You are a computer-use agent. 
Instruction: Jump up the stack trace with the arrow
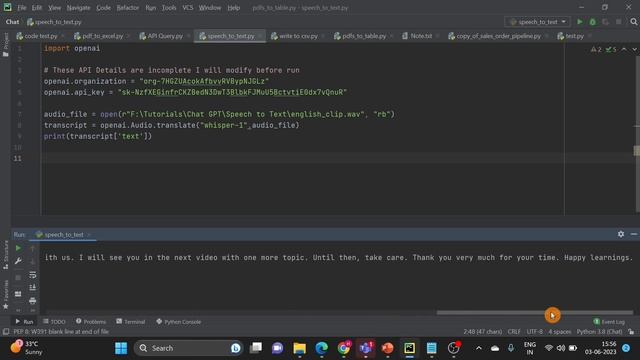pyautogui.click(x=33, y=248)
